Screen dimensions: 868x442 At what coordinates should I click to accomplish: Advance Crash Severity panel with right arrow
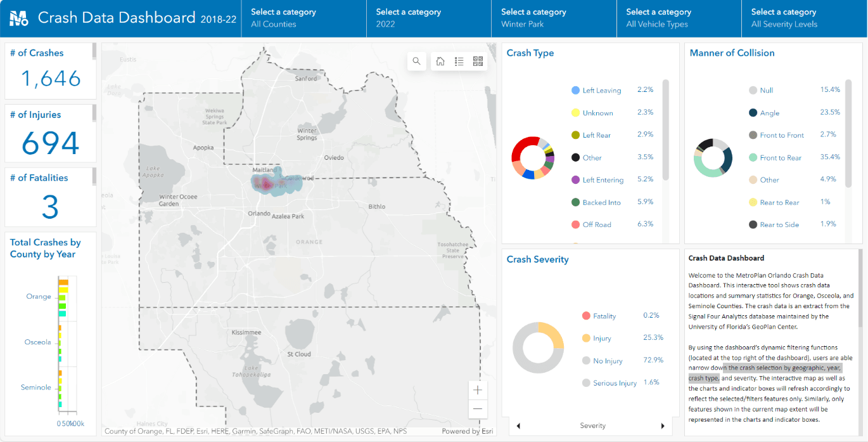[663, 426]
